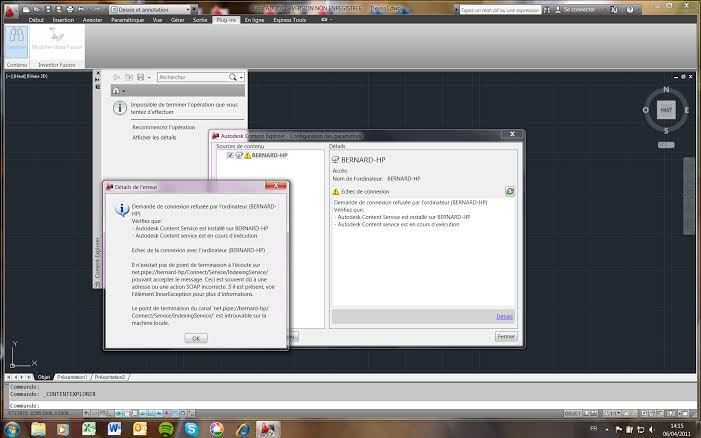The image size is (701, 438).
Task: Click the Print icon in quick access toolbar
Action: tap(70, 9)
